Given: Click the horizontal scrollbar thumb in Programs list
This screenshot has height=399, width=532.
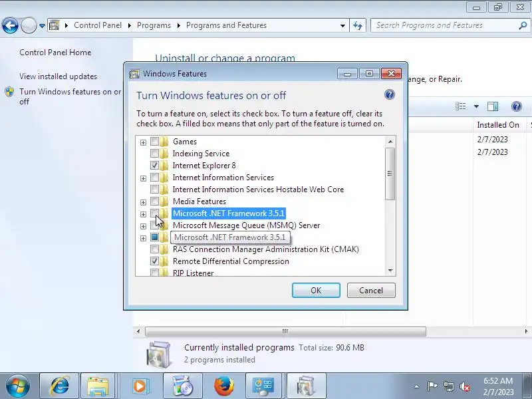Looking at the screenshot, I should 285,331.
